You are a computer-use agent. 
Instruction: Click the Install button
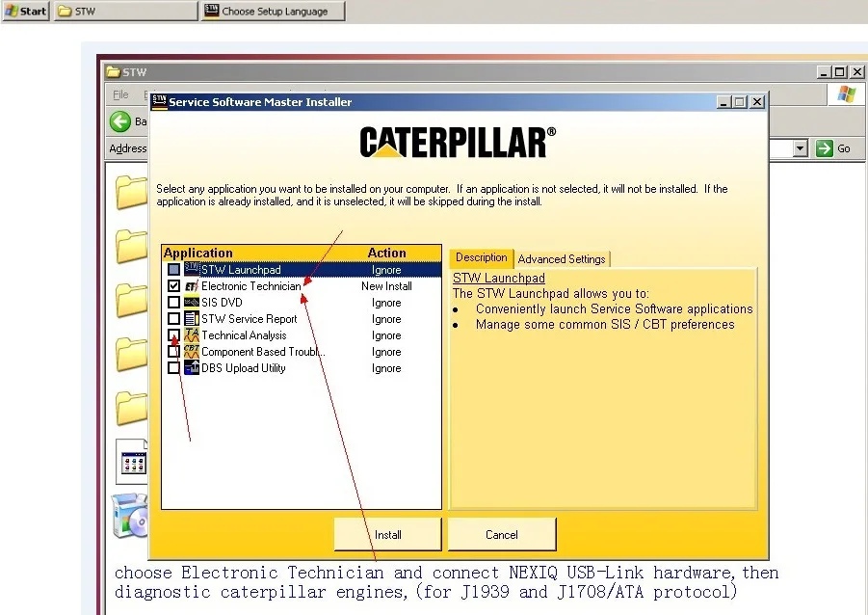click(x=388, y=535)
